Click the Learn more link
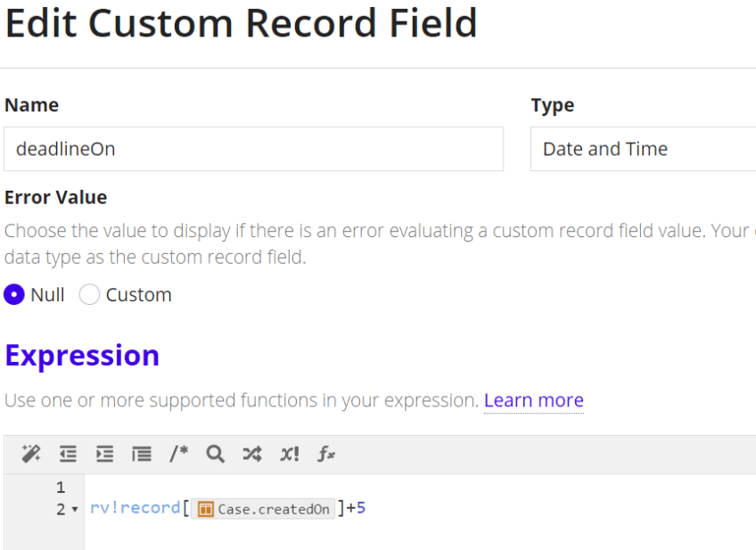The width and height of the screenshot is (756, 550). pos(533,400)
